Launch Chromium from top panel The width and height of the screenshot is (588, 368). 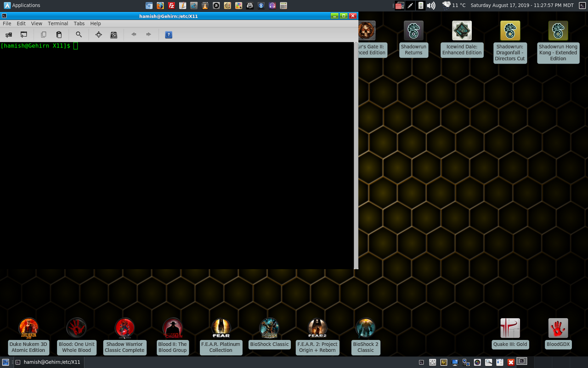click(149, 6)
